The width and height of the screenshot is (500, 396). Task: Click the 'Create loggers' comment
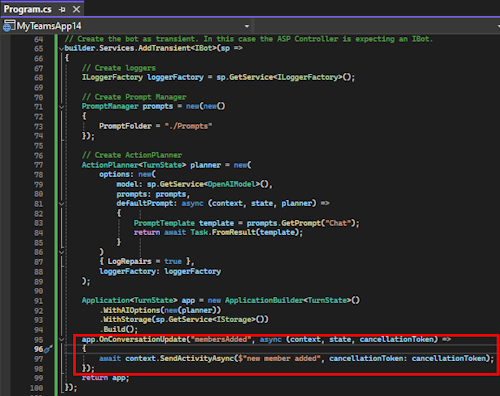point(119,68)
